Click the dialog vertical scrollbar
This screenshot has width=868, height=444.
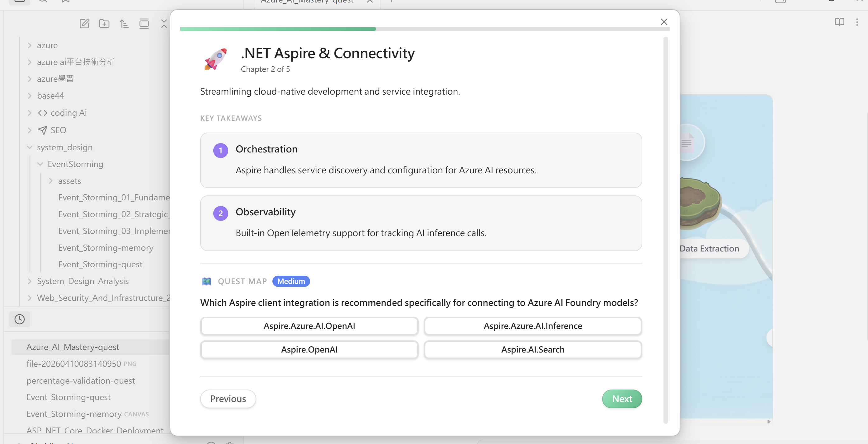(666, 230)
